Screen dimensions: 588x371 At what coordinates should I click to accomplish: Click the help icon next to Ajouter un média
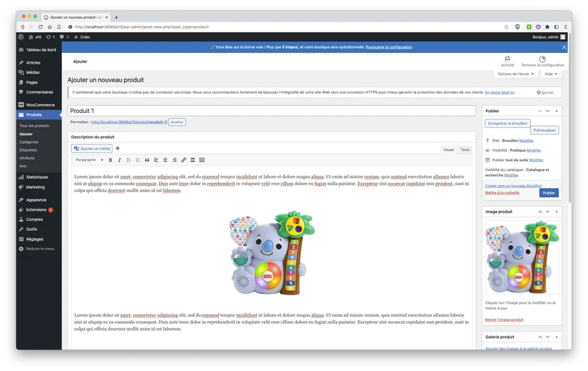[x=118, y=148]
